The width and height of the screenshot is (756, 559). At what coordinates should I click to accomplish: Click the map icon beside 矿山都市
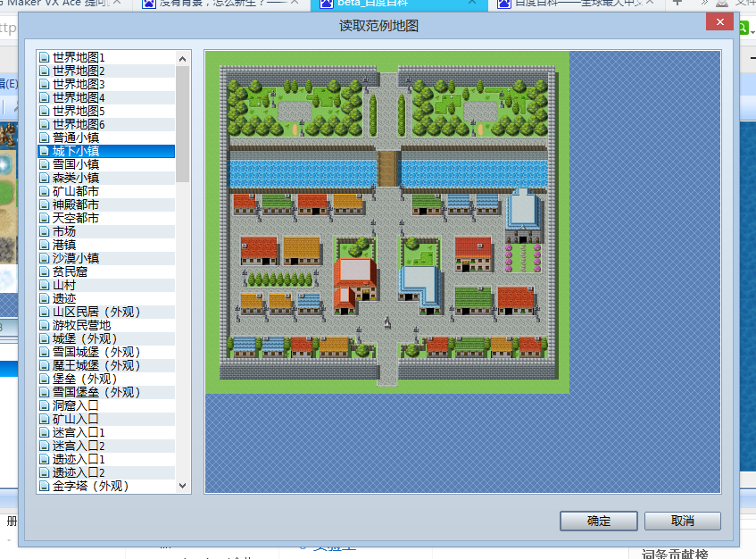(x=45, y=191)
